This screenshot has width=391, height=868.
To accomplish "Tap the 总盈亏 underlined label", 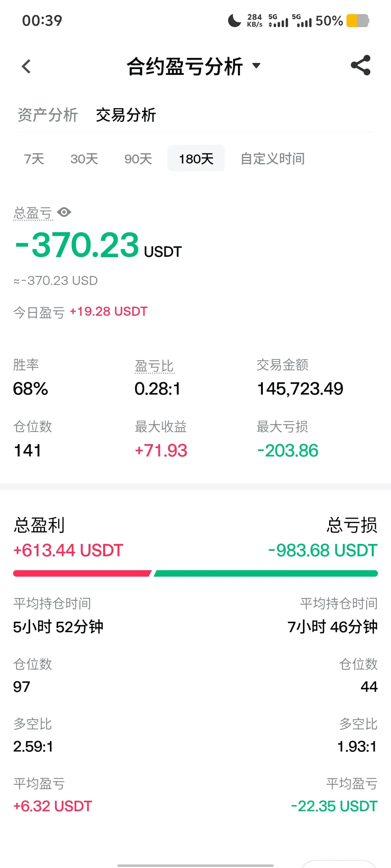I will 33,213.
